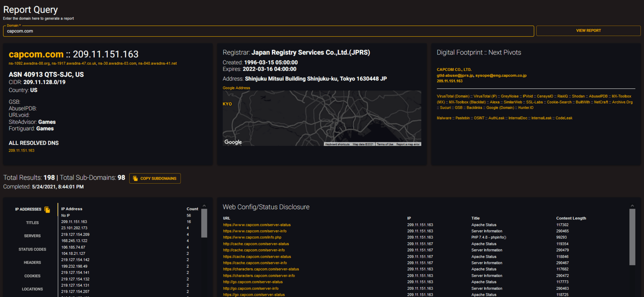644x297 pixels.
Task: Open the RiskIQ pivot link
Action: 563,96
